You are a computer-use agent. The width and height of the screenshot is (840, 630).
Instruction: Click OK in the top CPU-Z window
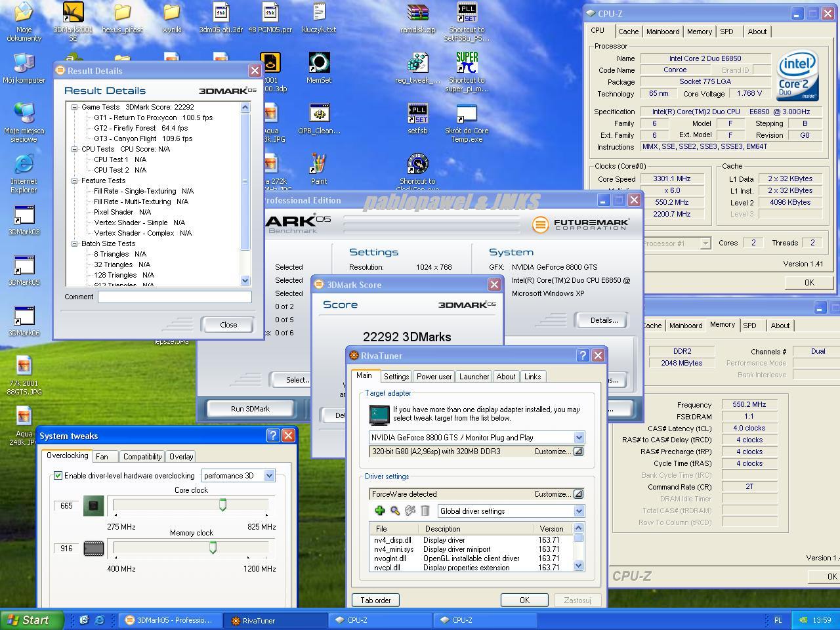point(809,283)
